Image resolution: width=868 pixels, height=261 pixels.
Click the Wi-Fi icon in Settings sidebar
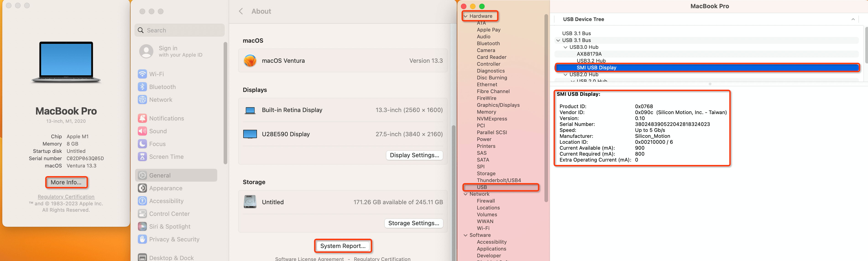[x=142, y=74]
